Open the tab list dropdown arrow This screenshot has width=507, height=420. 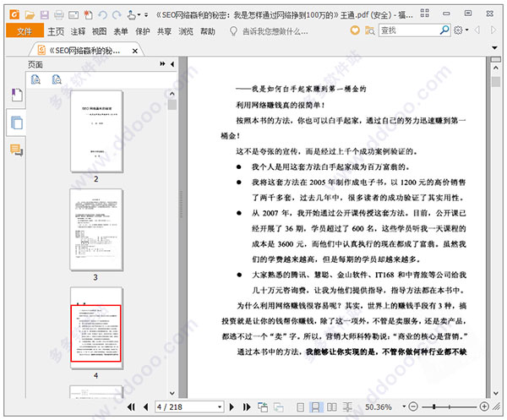pos(494,47)
